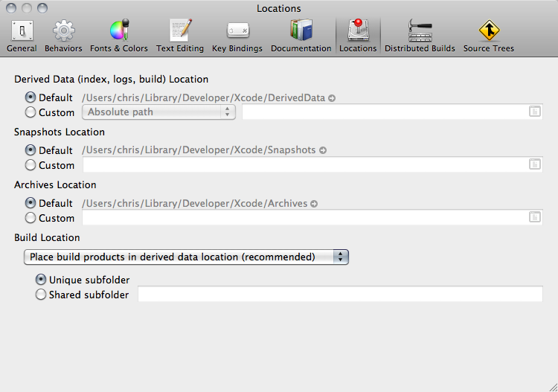
Task: Select the Locations tab
Action: point(358,36)
